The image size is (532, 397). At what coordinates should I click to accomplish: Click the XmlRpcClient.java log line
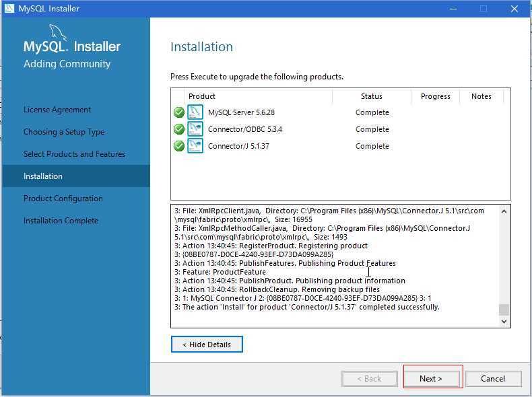point(329,215)
